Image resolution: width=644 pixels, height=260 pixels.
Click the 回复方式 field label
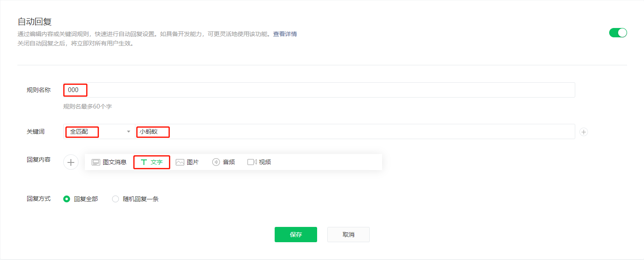pyautogui.click(x=39, y=198)
